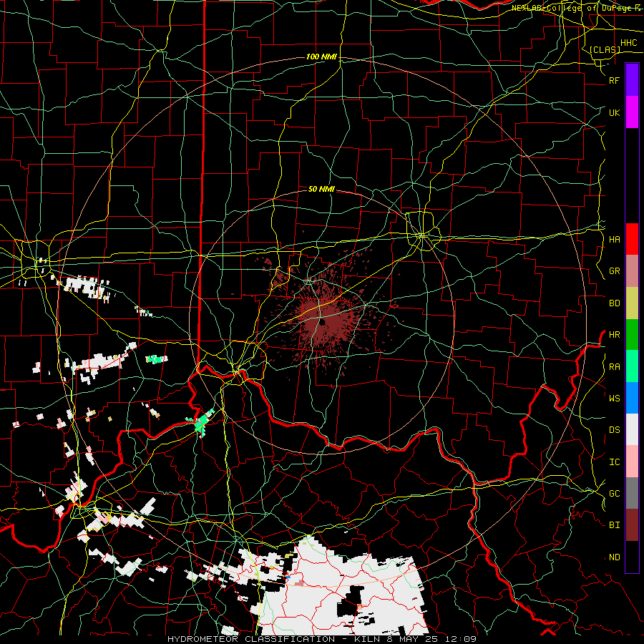Click the BI legend label
Viewport: 644px width, 644px height.
pos(614,525)
